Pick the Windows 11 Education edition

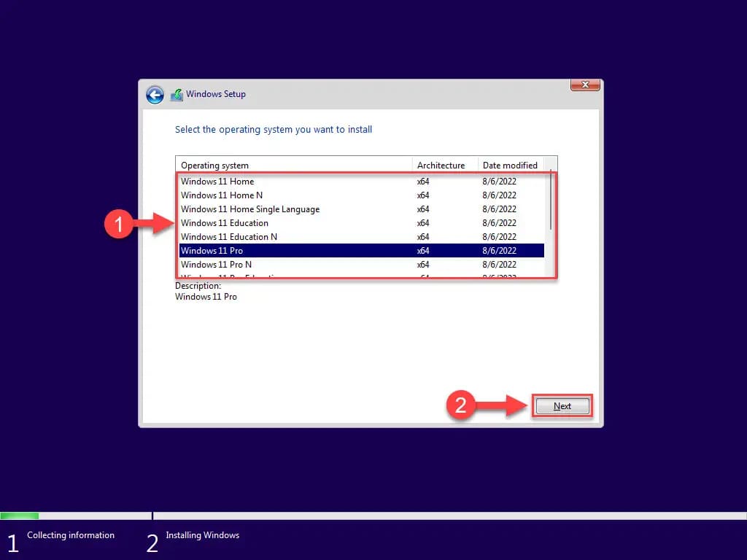point(225,223)
